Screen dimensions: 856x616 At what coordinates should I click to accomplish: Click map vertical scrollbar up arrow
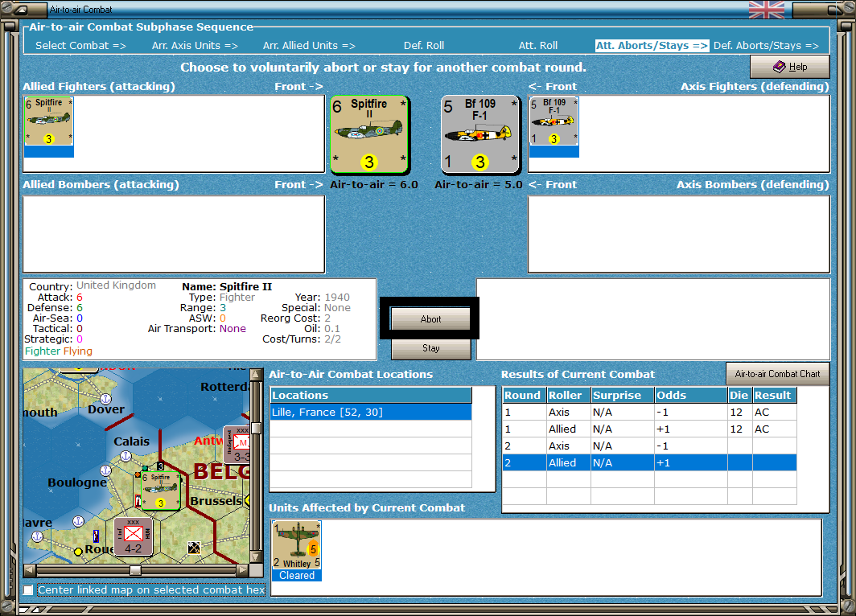point(256,375)
